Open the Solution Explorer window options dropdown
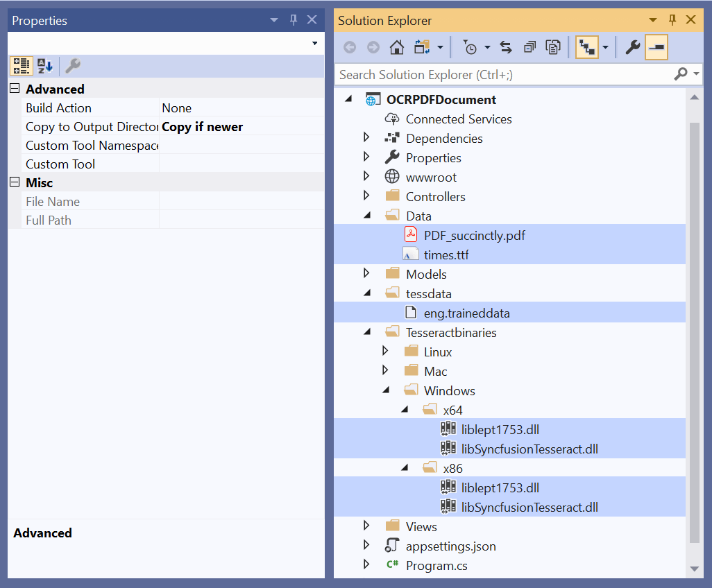Viewport: 712px width, 588px height. pos(652,20)
